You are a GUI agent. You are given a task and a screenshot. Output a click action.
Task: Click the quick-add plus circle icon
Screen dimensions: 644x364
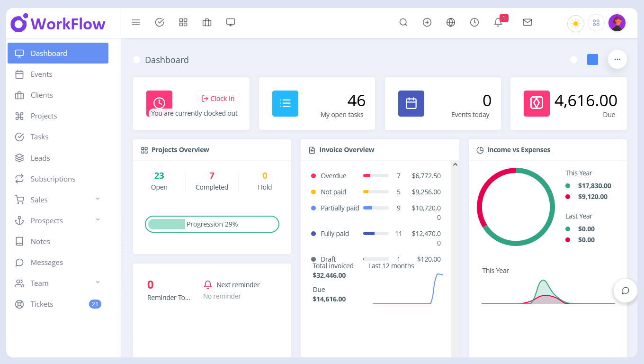point(427,22)
